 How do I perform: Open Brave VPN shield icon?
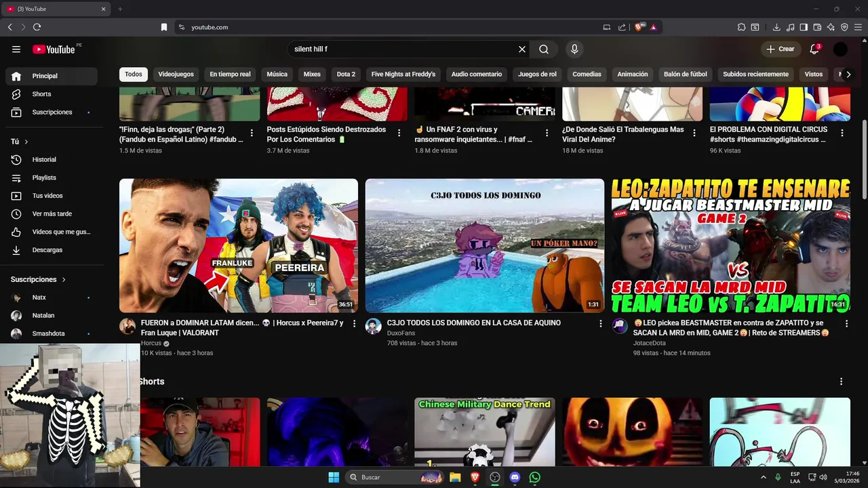coord(844,27)
